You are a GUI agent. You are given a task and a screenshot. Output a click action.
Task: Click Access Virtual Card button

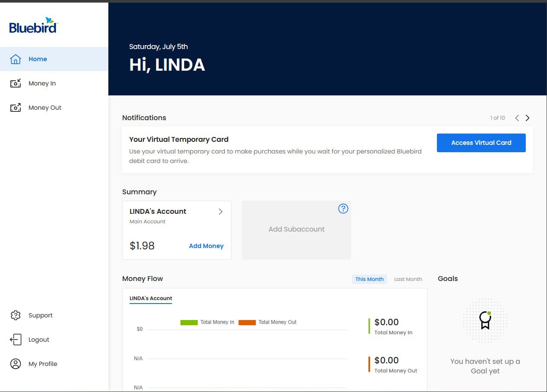tap(481, 142)
